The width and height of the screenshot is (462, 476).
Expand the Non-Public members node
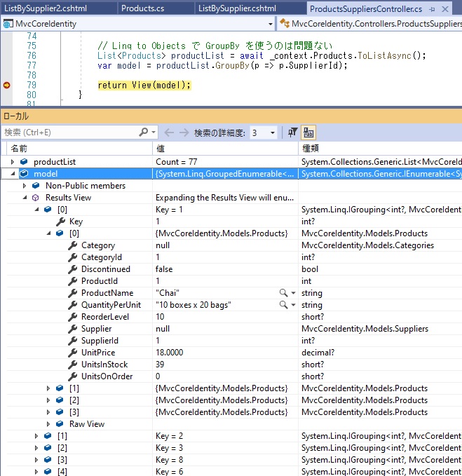[x=25, y=186]
